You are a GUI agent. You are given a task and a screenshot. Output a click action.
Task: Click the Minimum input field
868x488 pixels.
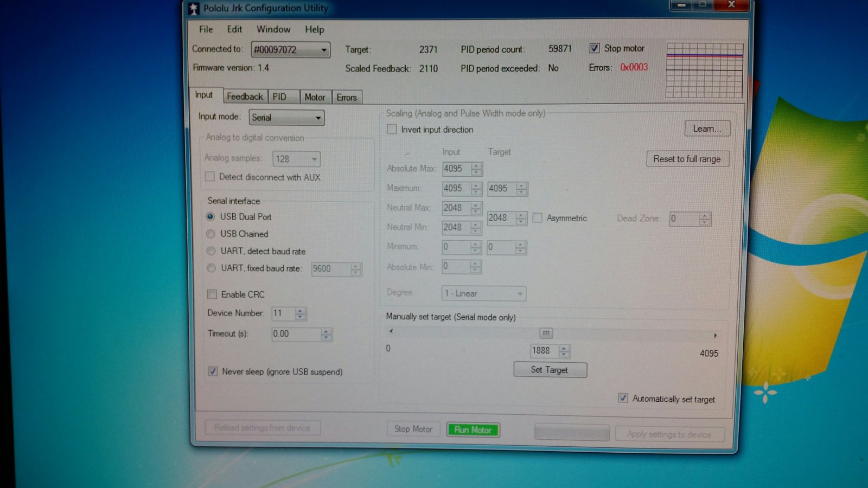456,247
